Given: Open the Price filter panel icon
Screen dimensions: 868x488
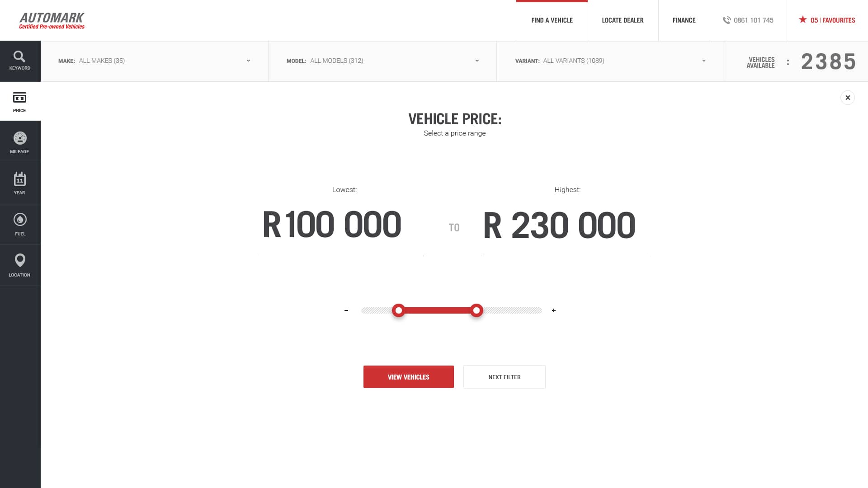Looking at the screenshot, I should (x=20, y=98).
